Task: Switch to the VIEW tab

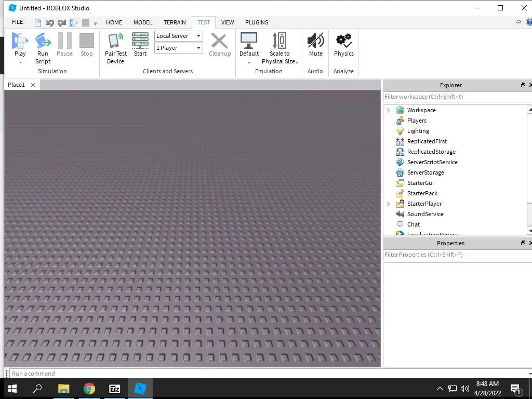Action: [x=228, y=22]
